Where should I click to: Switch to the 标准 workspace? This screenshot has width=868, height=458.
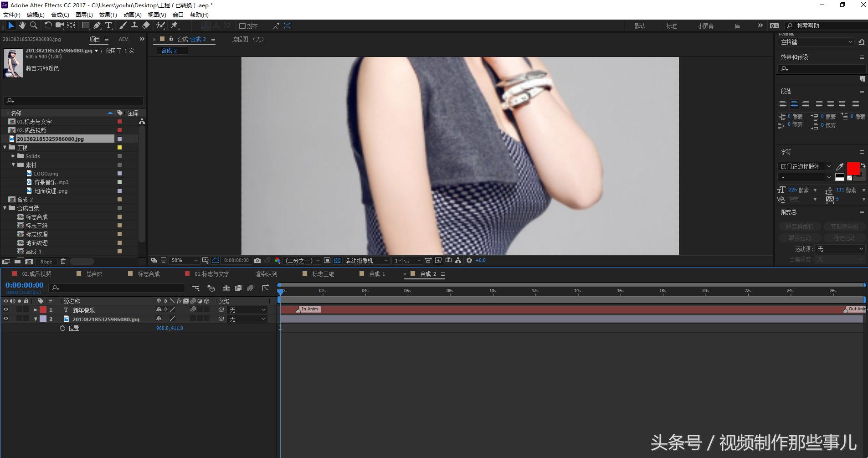tap(671, 26)
